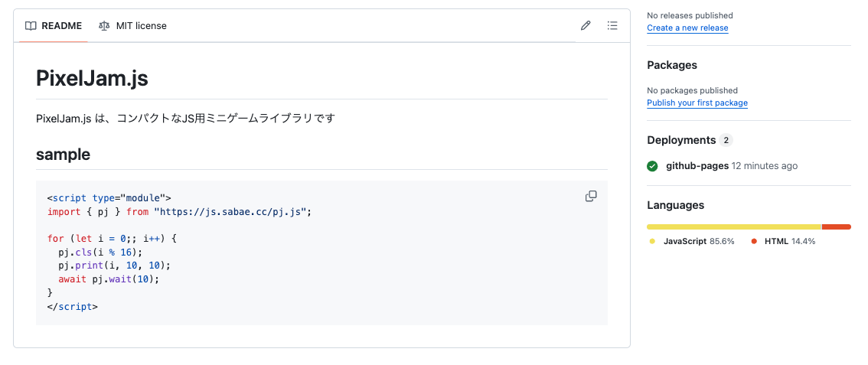Open the "Create a new release" link
This screenshot has width=868, height=365.
pyautogui.click(x=687, y=28)
